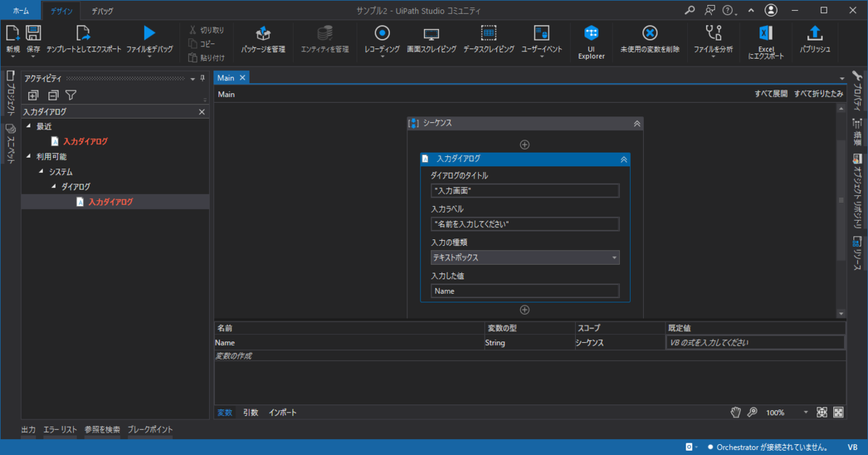
Task: Switch to the ホーム tab
Action: [x=21, y=11]
